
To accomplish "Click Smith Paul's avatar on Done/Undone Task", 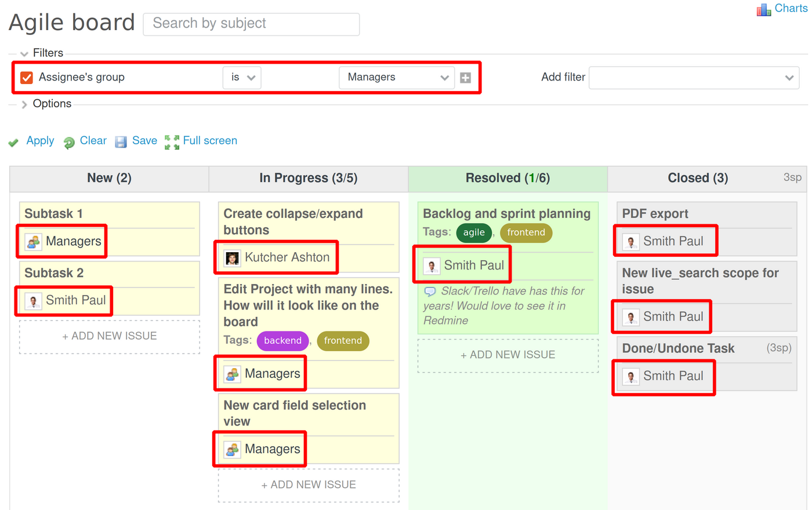I will 630,376.
